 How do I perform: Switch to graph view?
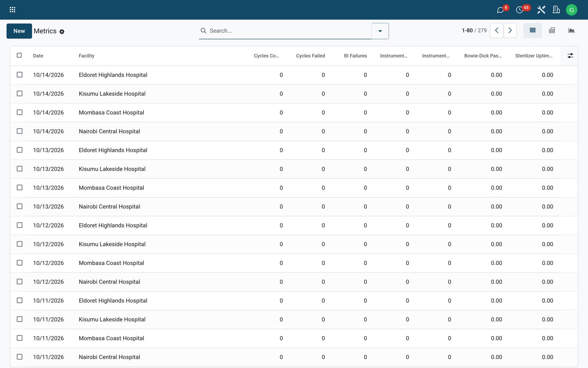pyautogui.click(x=571, y=31)
